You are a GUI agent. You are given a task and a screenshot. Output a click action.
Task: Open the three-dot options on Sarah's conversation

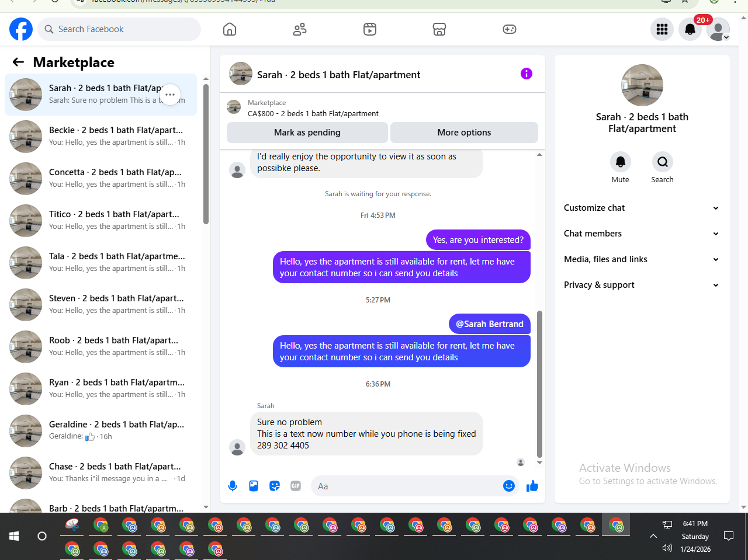[170, 95]
